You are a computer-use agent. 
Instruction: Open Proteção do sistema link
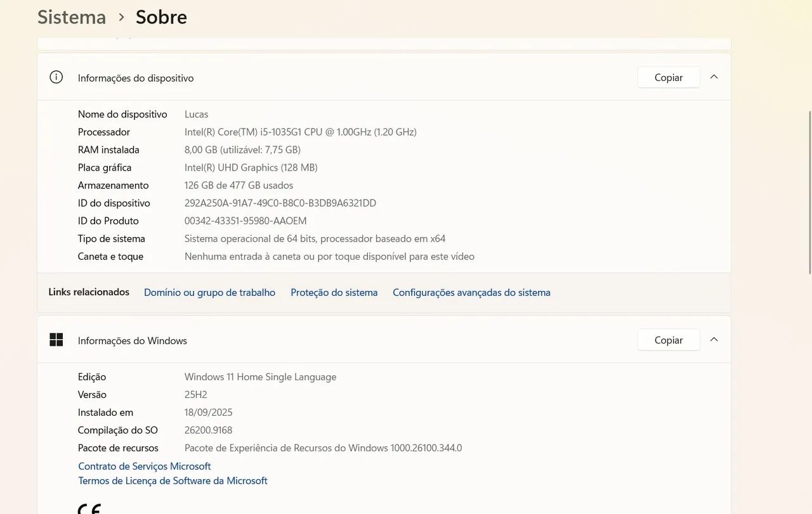click(334, 292)
